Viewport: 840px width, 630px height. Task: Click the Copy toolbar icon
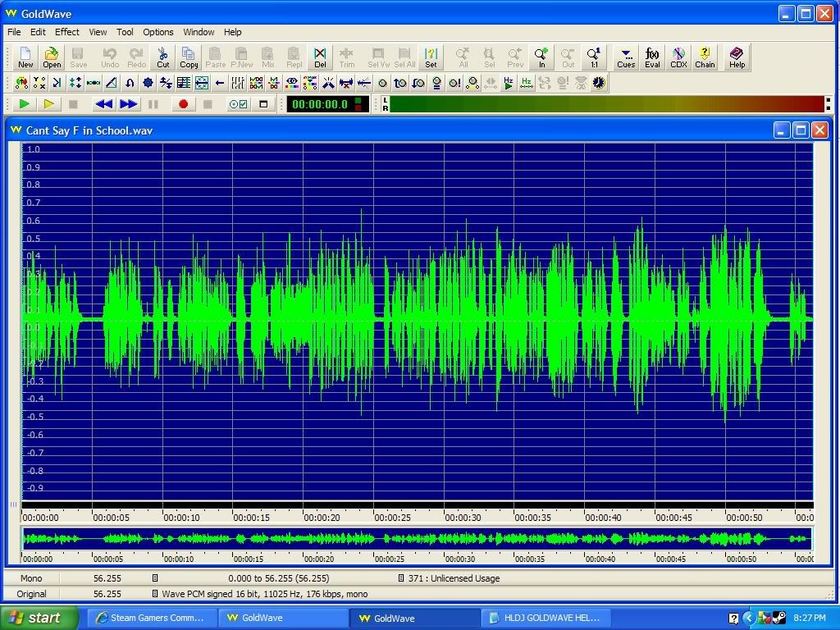point(189,57)
